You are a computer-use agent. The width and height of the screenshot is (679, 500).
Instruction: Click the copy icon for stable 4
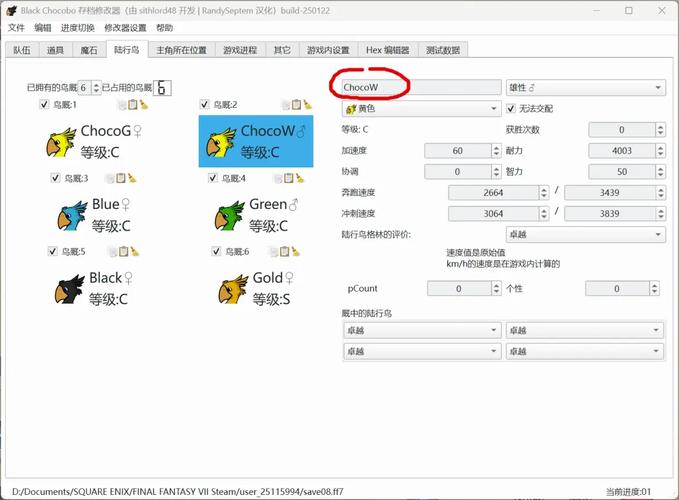click(278, 178)
